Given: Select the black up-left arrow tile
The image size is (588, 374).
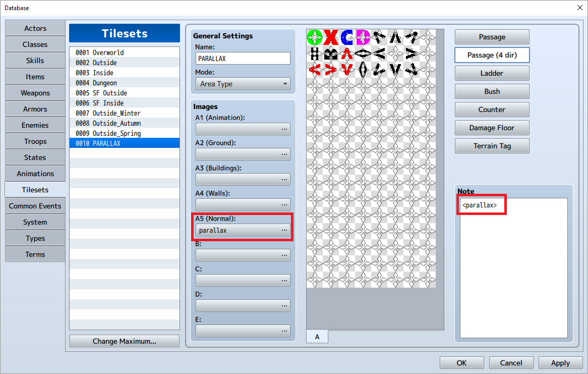Looking at the screenshot, I should (379, 37).
